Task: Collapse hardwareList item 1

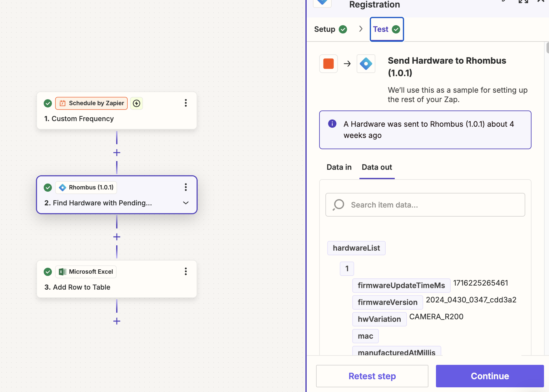Action: 347,269
